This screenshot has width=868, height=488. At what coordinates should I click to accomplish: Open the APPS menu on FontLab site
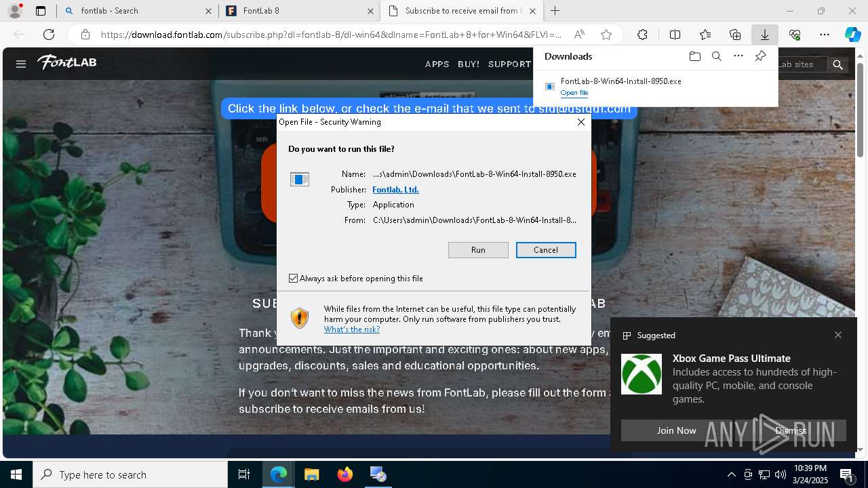click(x=437, y=64)
